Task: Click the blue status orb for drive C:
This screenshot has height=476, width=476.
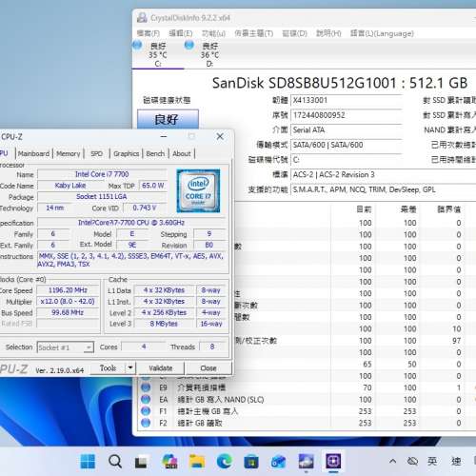Action: [x=137, y=45]
